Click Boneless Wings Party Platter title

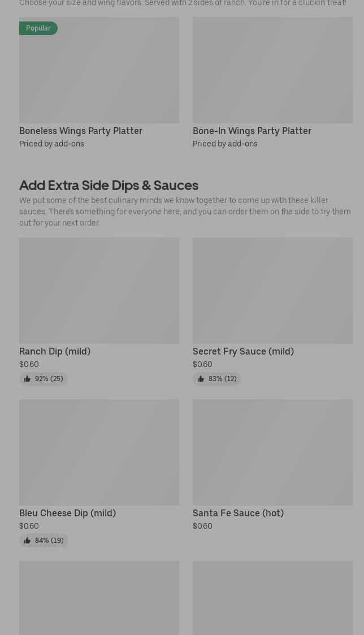(81, 131)
